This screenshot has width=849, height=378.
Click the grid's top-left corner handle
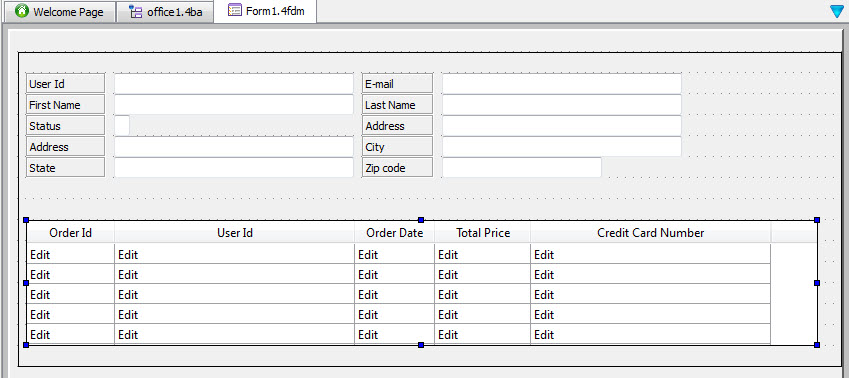click(x=26, y=220)
